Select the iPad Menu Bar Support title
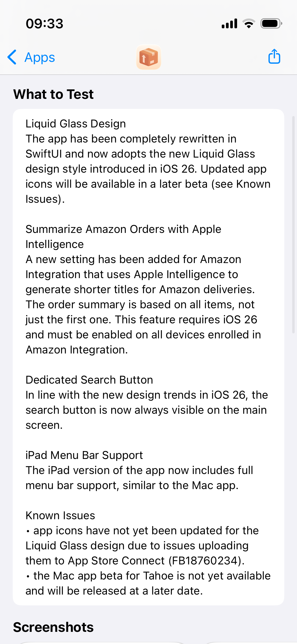This screenshot has width=297, height=644. pyautogui.click(x=84, y=455)
